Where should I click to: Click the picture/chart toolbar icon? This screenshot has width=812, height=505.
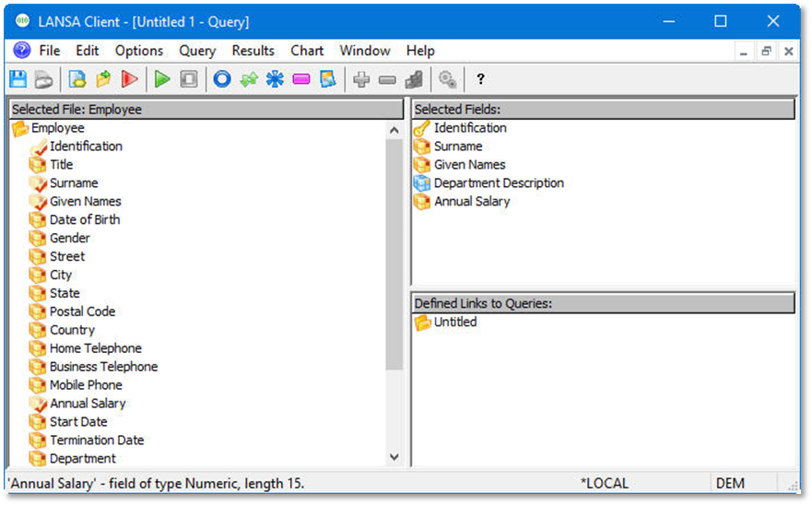click(x=328, y=79)
